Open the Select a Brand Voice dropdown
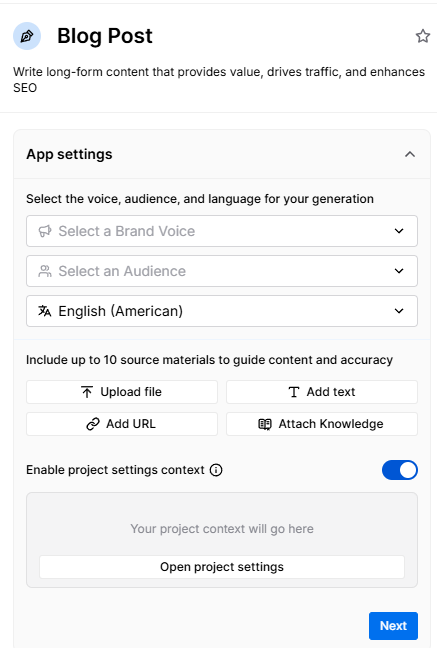The height and width of the screenshot is (648, 437). (222, 231)
